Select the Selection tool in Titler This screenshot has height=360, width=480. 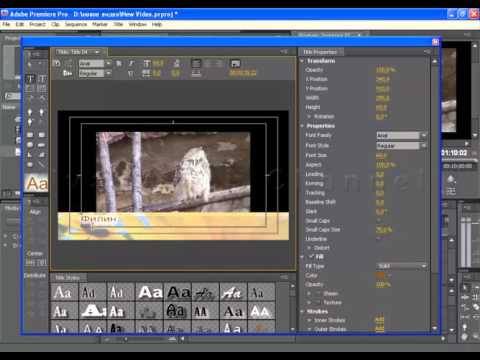(30, 64)
